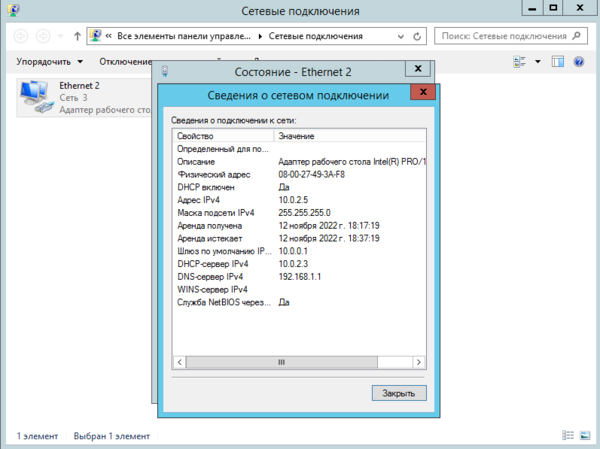This screenshot has width=600, height=449.
Task: Click the Поиск: Сетевые подключения search field
Action: tap(505, 35)
